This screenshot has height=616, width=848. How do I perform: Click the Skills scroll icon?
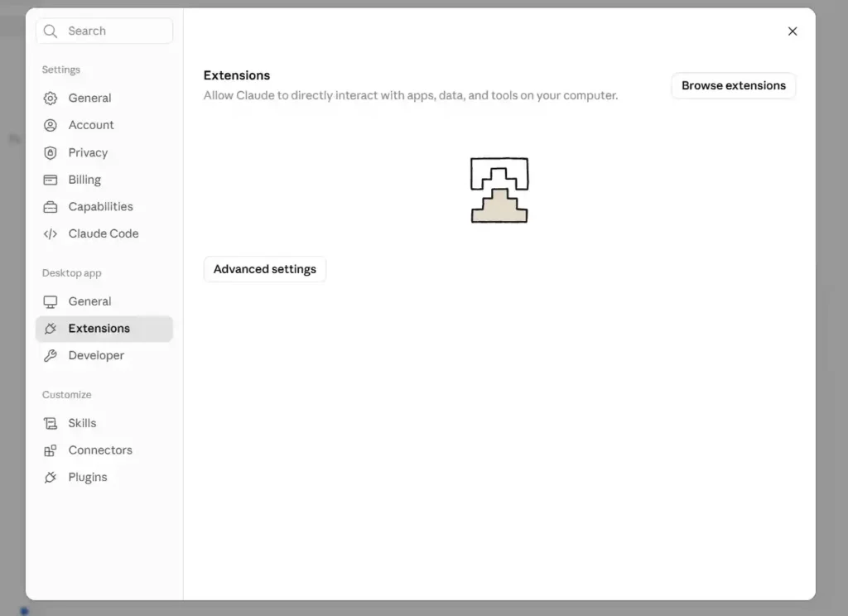click(x=51, y=423)
